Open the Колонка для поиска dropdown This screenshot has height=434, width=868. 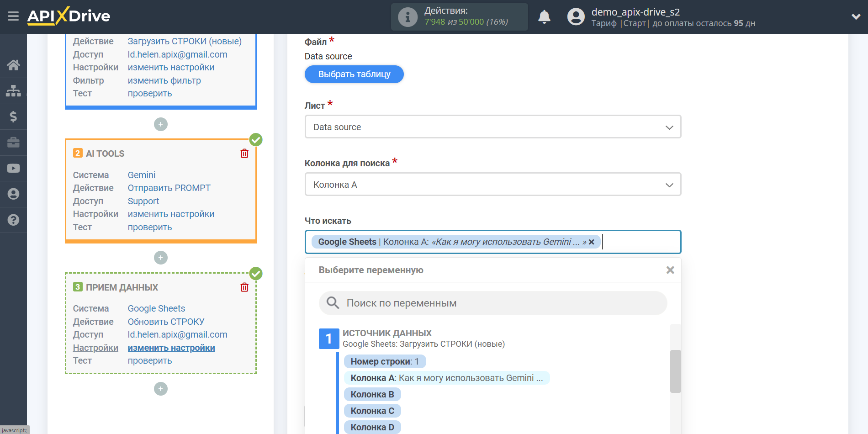click(493, 185)
